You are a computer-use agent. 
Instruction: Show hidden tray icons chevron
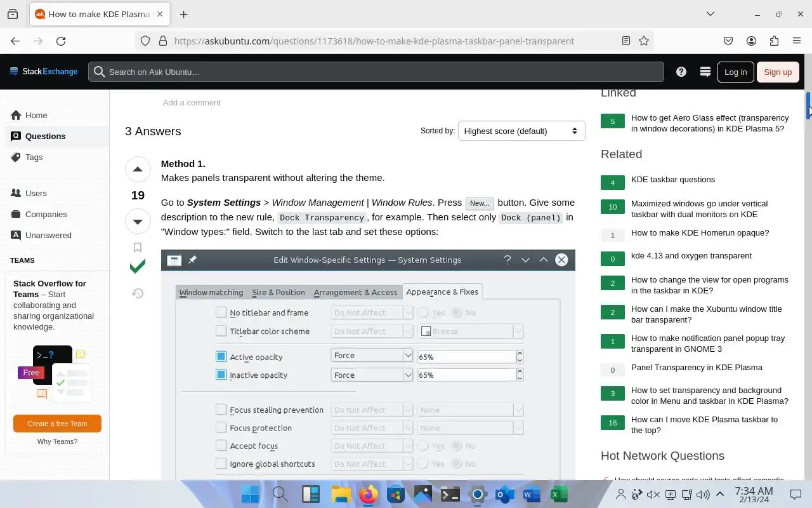tap(720, 494)
